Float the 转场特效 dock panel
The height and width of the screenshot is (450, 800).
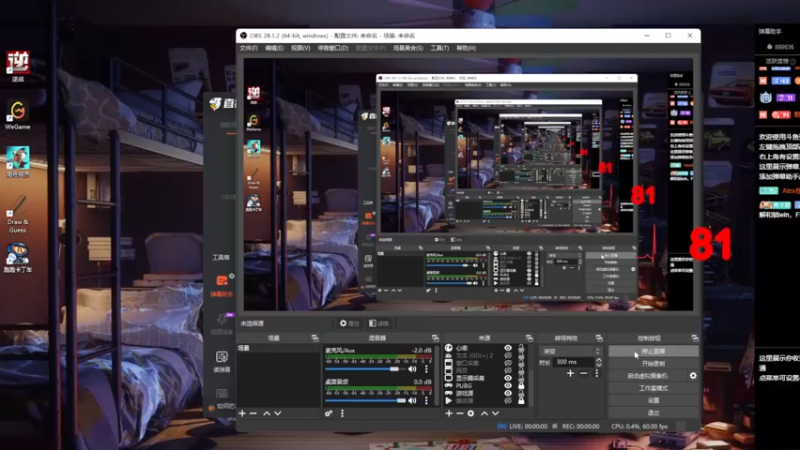pos(599,338)
